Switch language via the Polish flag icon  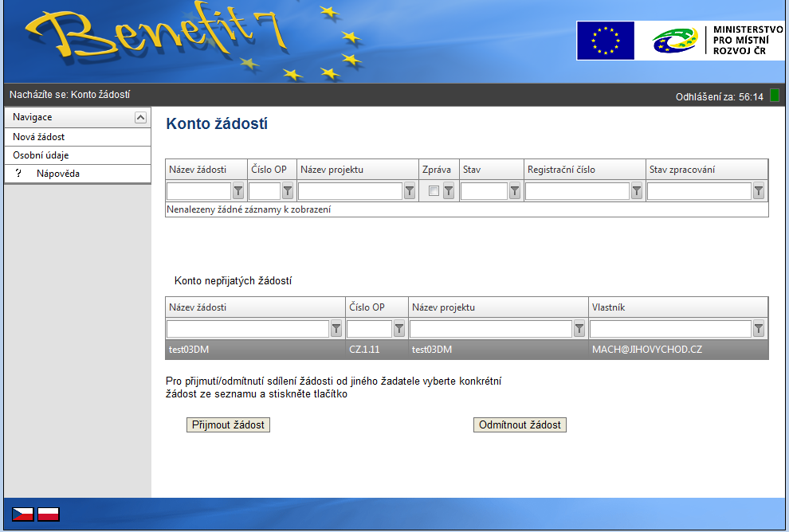click(49, 514)
